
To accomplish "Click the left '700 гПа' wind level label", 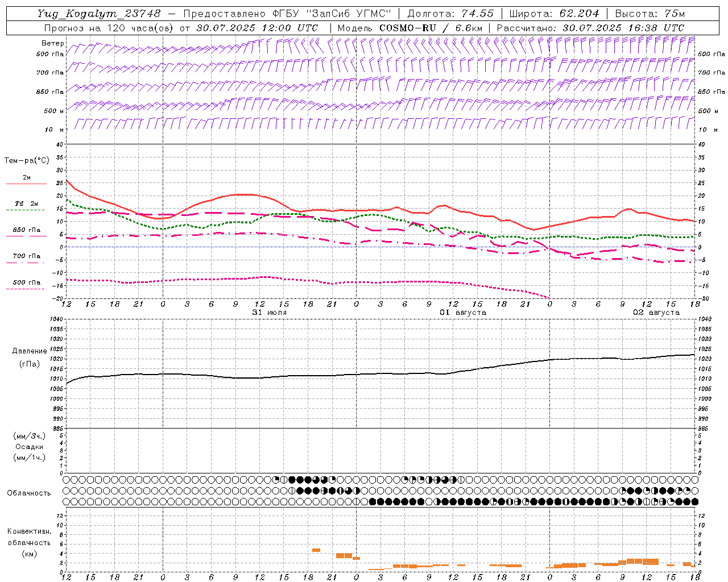I will (x=50, y=73).
